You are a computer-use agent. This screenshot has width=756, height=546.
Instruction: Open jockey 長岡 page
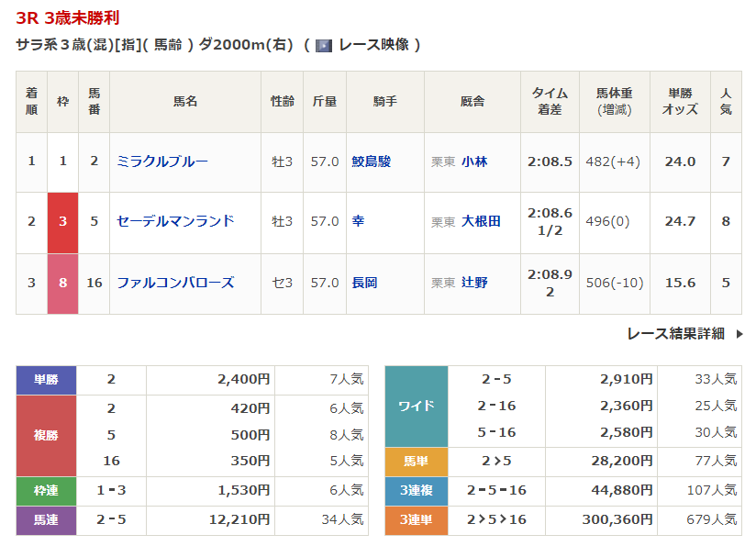click(x=364, y=283)
